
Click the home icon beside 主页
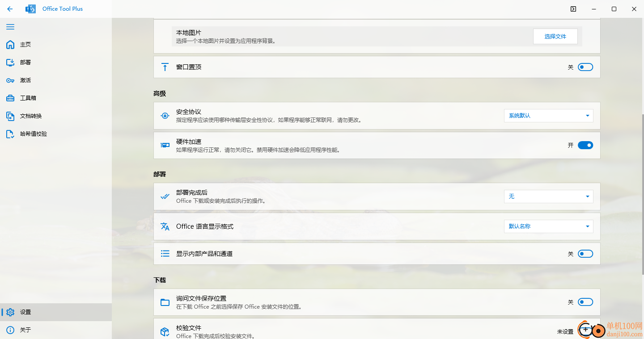pyautogui.click(x=10, y=45)
